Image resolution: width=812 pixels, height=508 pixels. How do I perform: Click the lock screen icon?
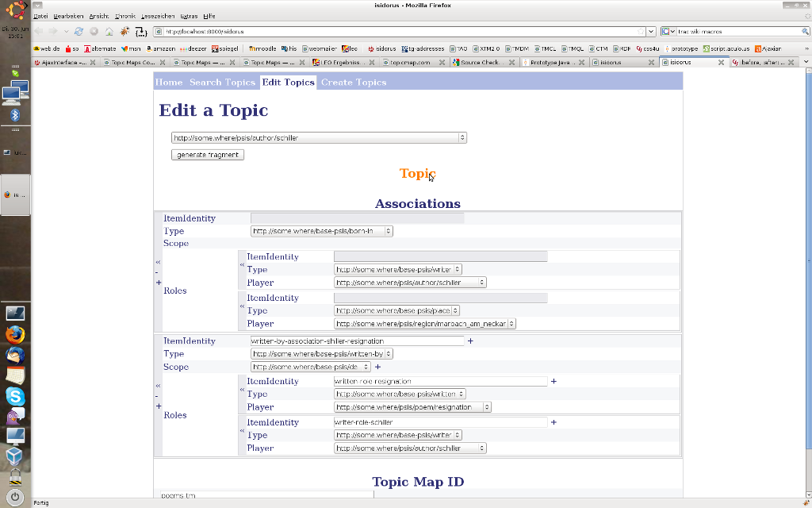[15, 477]
